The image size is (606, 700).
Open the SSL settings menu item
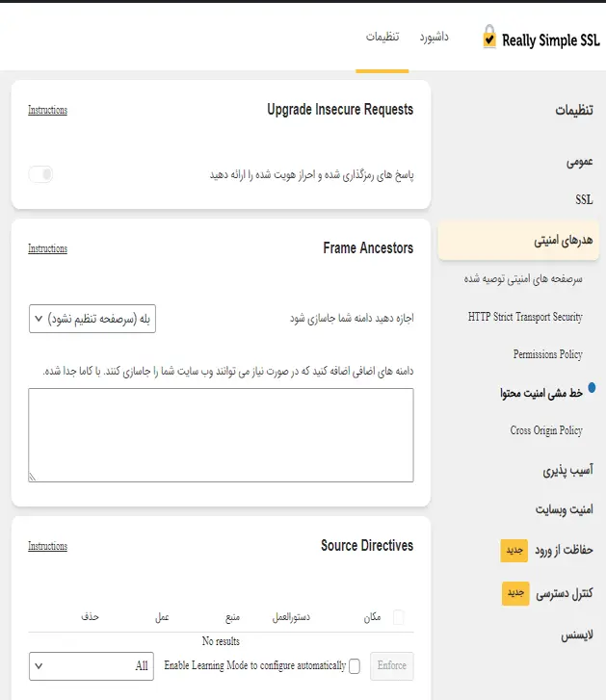pyautogui.click(x=584, y=199)
